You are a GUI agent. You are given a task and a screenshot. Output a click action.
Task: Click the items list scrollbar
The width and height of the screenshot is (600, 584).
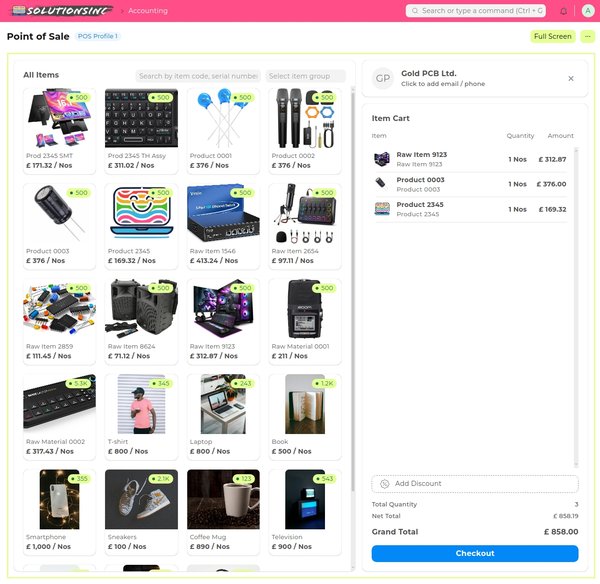tap(352, 291)
